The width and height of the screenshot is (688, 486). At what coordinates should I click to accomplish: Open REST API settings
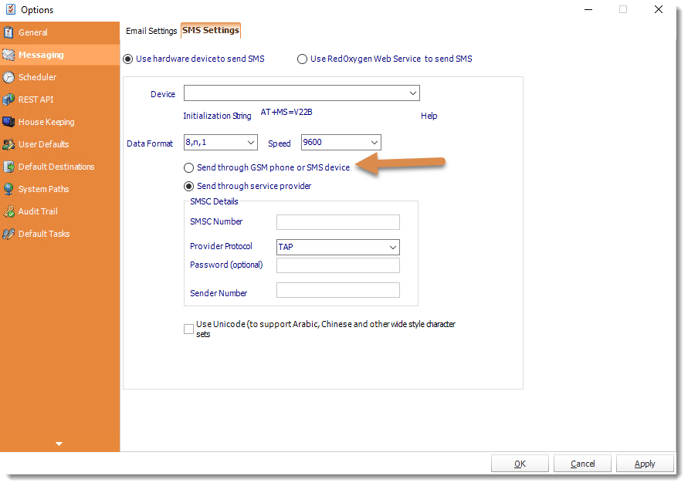coord(60,100)
